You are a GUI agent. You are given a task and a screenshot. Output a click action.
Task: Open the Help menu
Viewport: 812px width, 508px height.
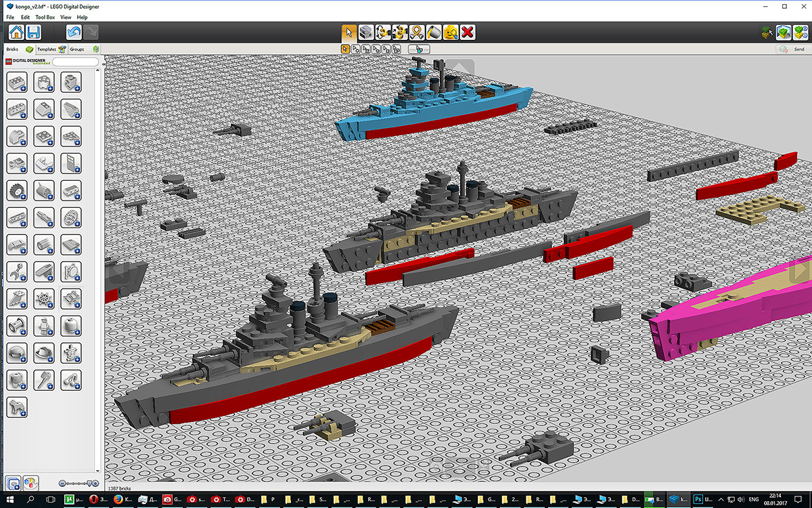click(x=83, y=17)
